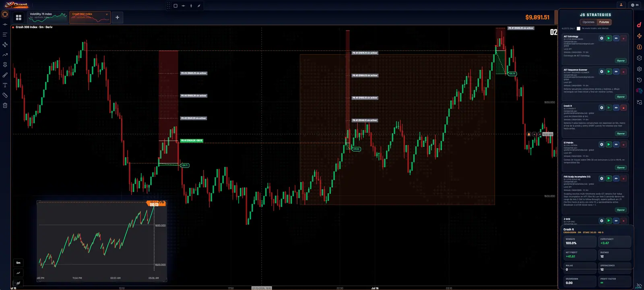Open settings gear for Z-Grid strategy
This screenshot has width=644, height=290.
pyautogui.click(x=601, y=221)
